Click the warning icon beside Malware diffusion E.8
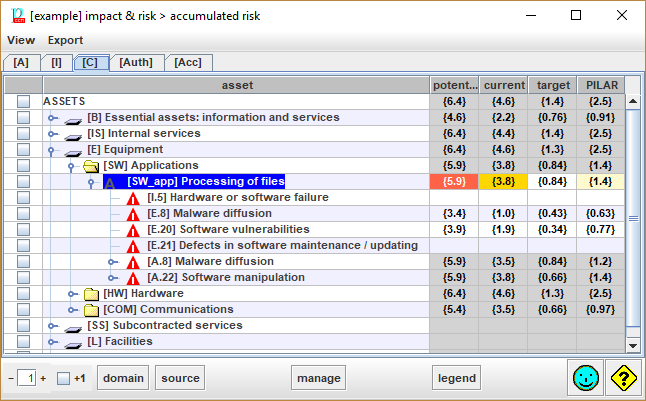 (133, 213)
